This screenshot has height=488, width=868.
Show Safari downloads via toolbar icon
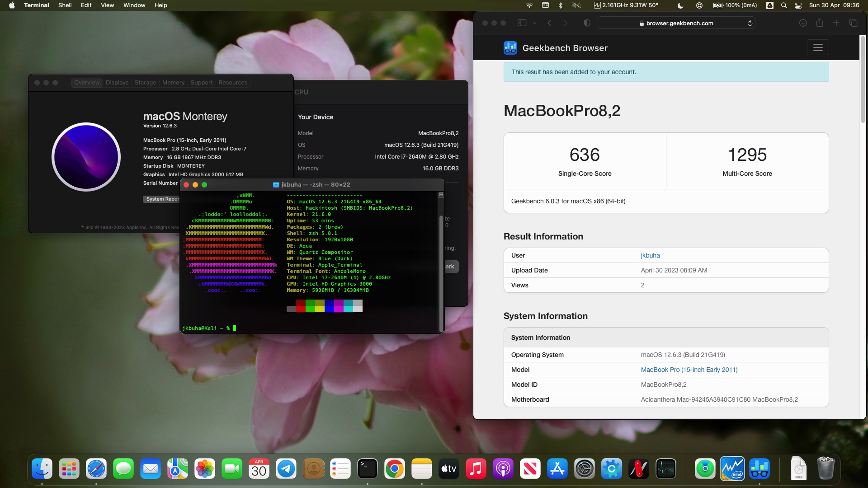[803, 23]
